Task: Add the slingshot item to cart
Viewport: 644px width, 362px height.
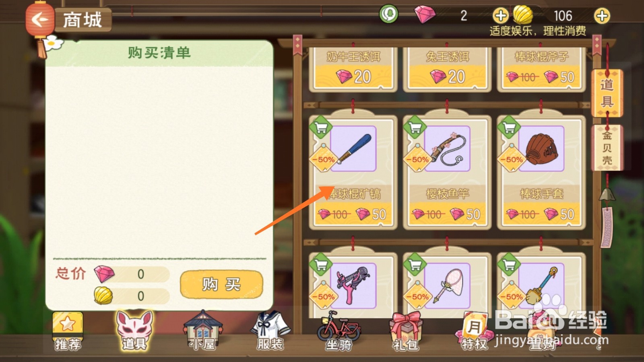Action: click(x=320, y=264)
